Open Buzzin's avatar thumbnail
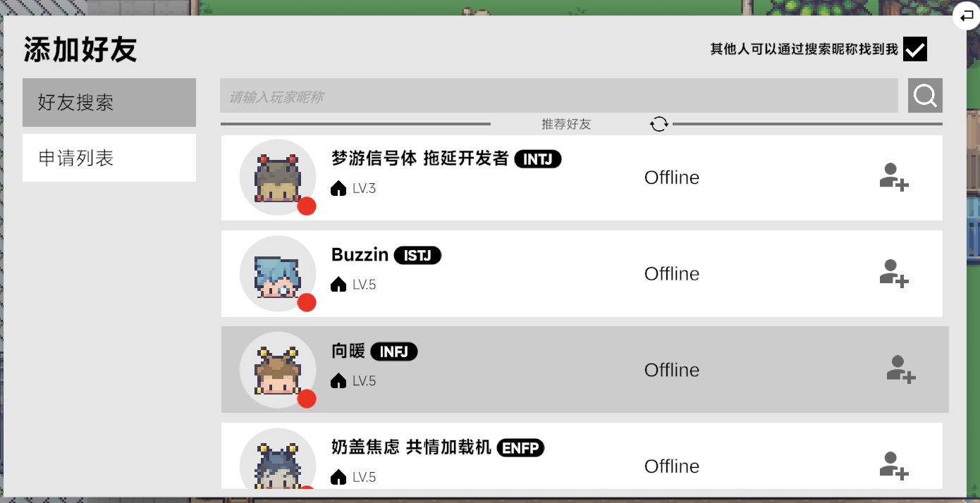Screen dimensions: 980x503 tap(278, 273)
